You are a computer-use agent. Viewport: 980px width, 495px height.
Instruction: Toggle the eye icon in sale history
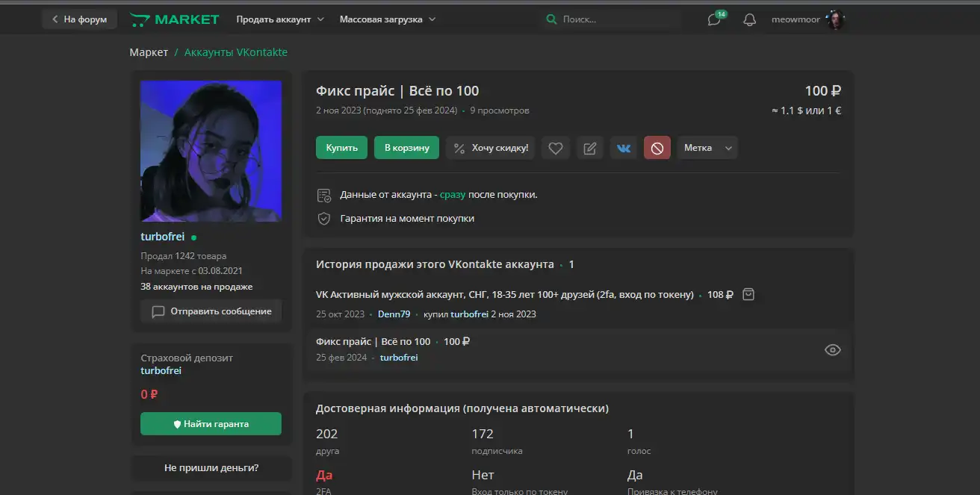coord(832,349)
